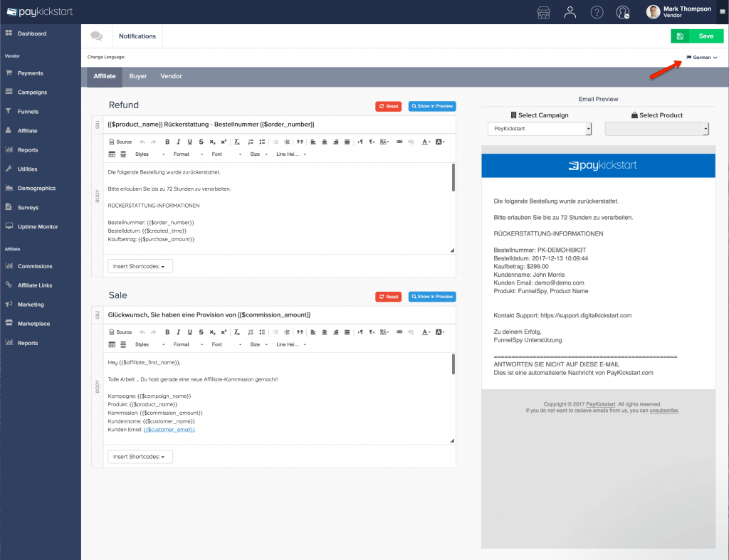Click Show in Preview for Sale

[x=432, y=297]
